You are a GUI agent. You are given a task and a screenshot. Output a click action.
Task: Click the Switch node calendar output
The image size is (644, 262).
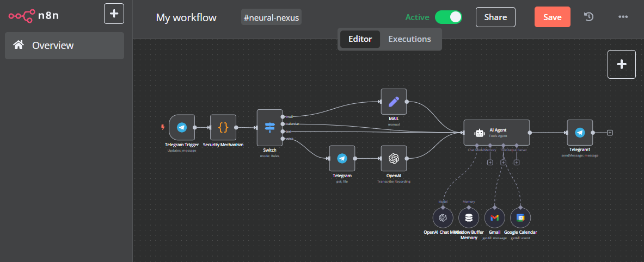[x=283, y=124]
